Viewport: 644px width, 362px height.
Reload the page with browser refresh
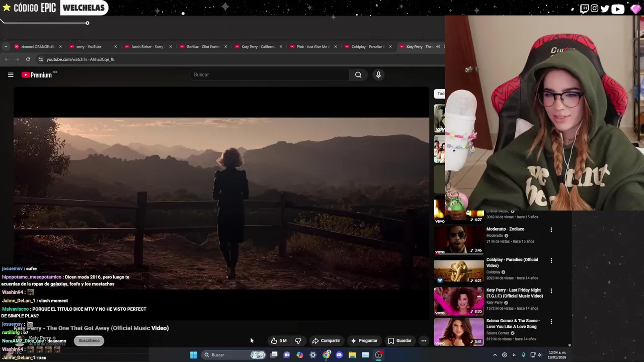pos(28,59)
